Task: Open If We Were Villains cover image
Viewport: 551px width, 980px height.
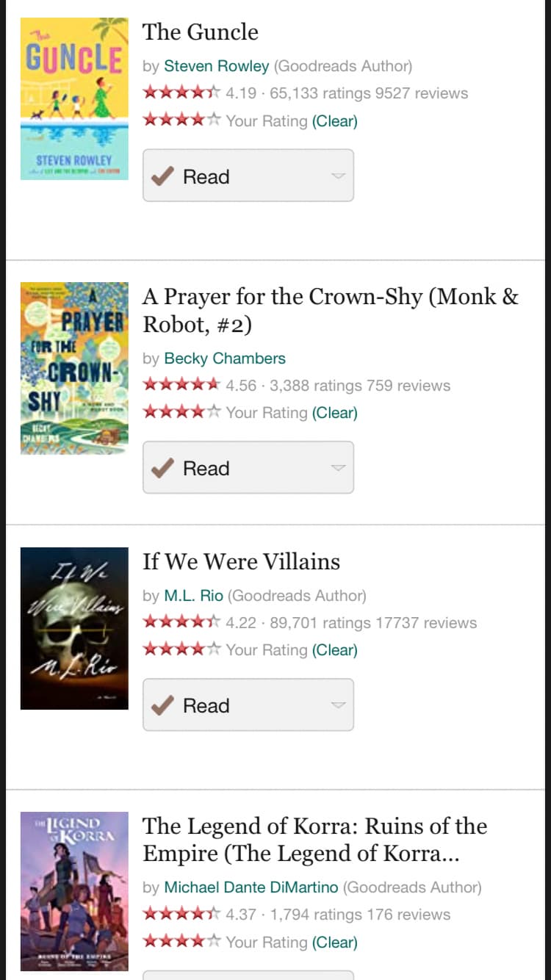Action: click(74, 628)
